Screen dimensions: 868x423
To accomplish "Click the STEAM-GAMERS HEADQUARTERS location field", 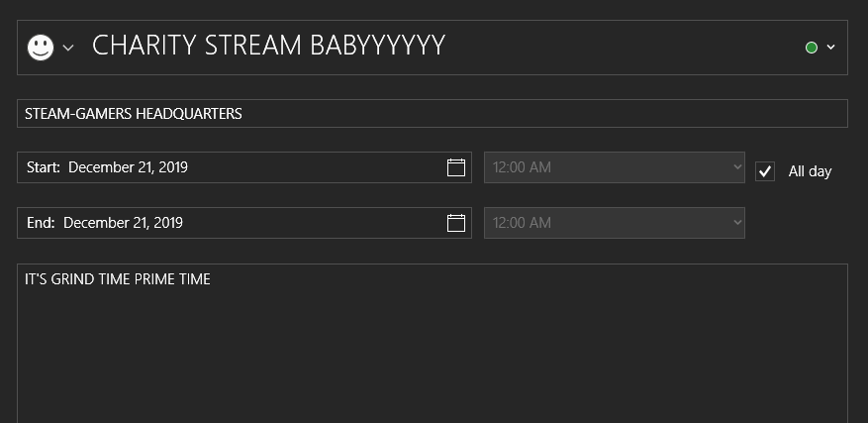I will point(433,114).
